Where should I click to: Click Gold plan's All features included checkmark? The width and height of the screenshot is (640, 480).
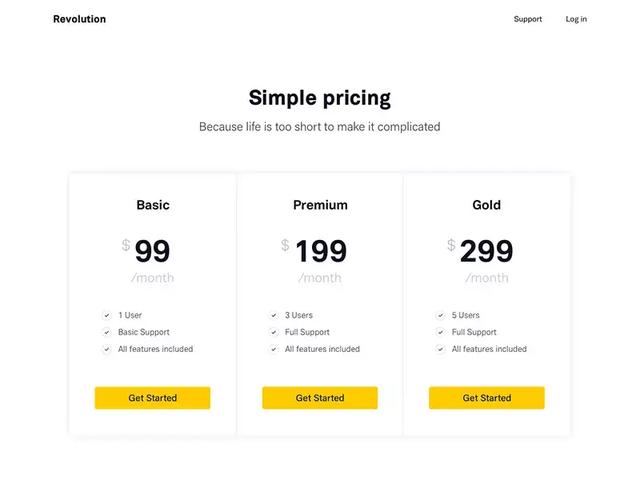click(x=440, y=349)
